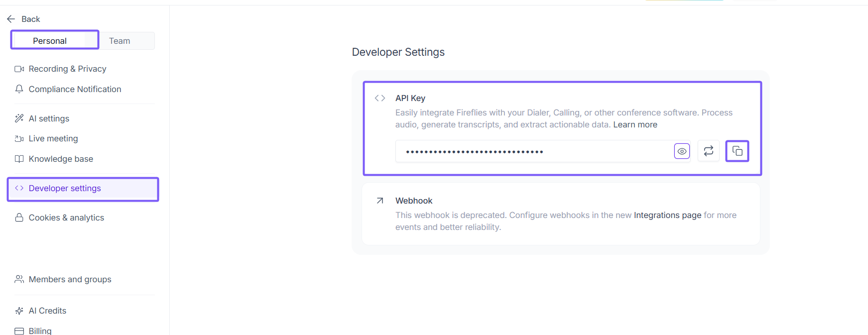868x335 pixels.
Task: Go to AI Credits page
Action: [47, 311]
